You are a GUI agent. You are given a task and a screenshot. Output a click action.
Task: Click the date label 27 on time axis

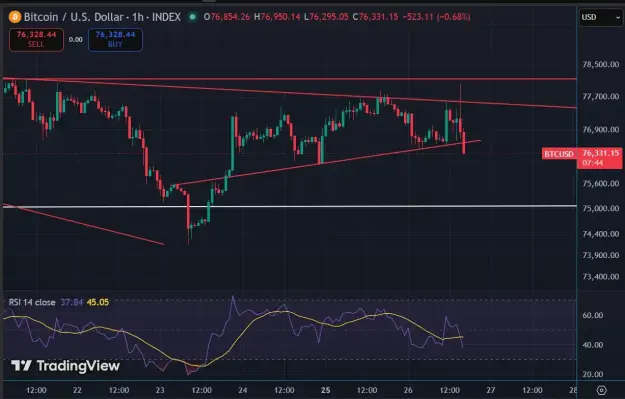(x=491, y=390)
